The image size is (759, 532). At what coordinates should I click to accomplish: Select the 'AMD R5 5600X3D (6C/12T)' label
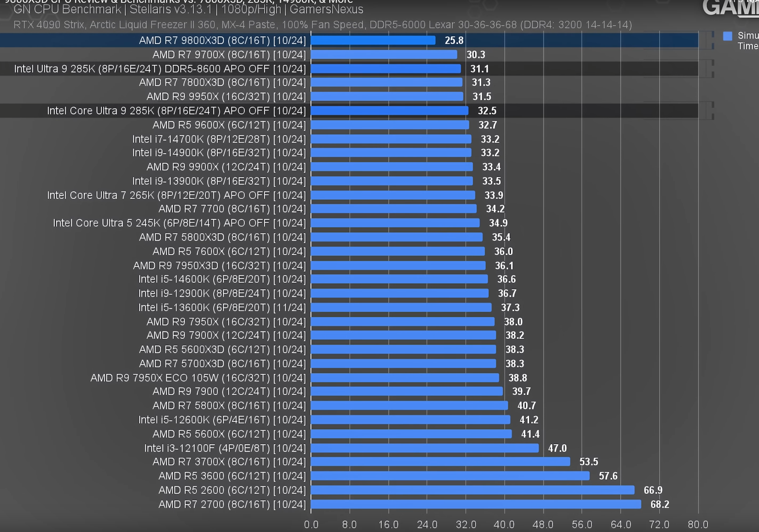pyautogui.click(x=222, y=350)
